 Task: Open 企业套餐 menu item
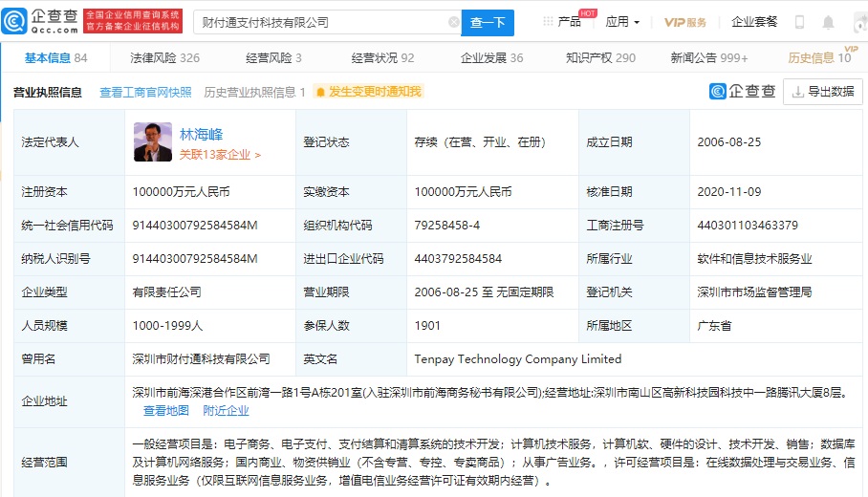(x=754, y=22)
